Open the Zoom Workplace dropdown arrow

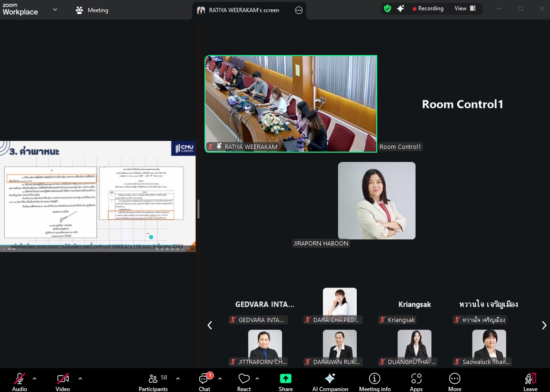click(x=55, y=10)
